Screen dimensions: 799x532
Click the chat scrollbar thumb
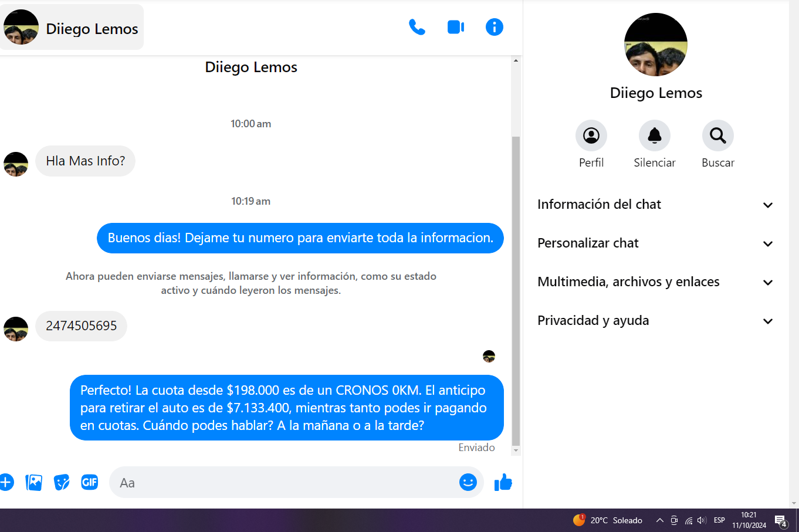[516, 291]
